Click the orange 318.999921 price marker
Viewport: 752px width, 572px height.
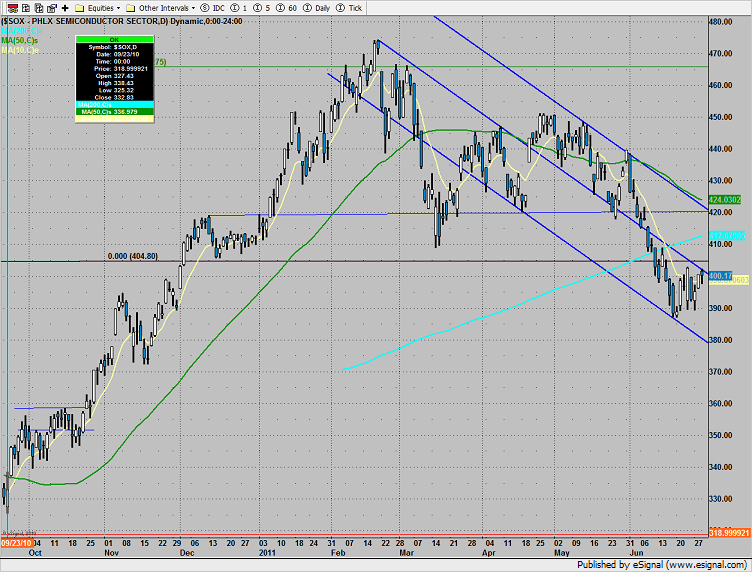pos(729,533)
